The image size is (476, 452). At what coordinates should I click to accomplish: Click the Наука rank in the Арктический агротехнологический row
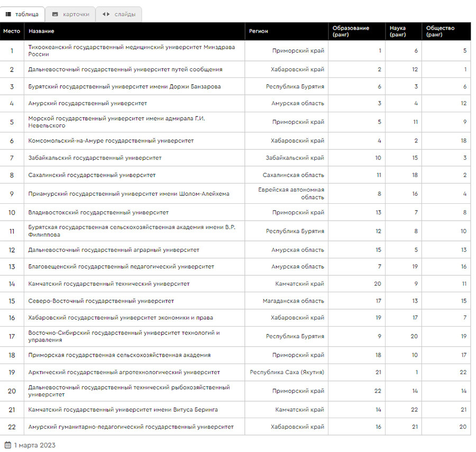coord(417,373)
